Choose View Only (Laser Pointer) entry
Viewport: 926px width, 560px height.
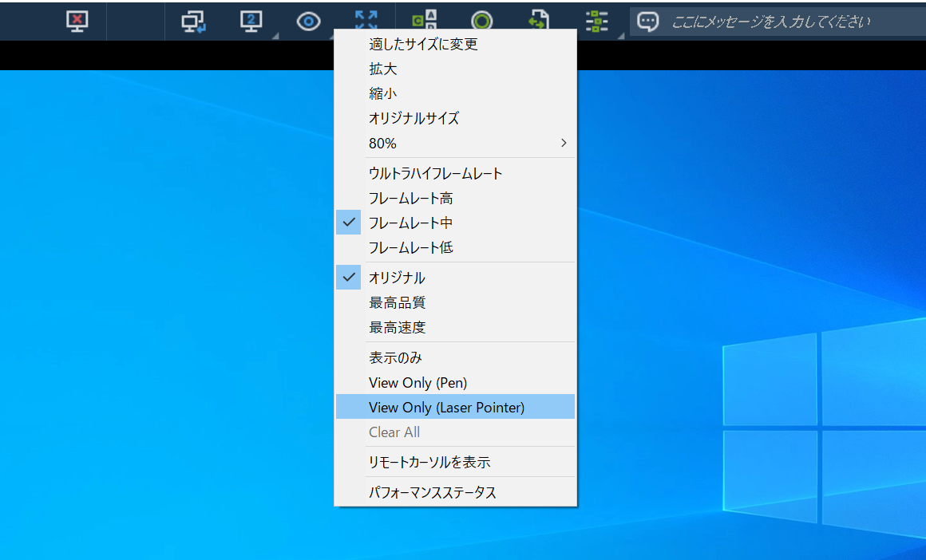click(455, 407)
